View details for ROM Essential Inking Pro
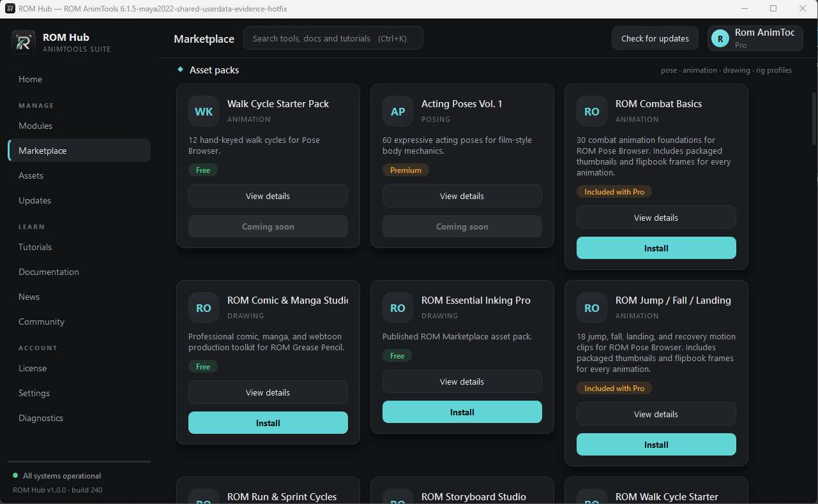This screenshot has height=504, width=818. tap(462, 382)
